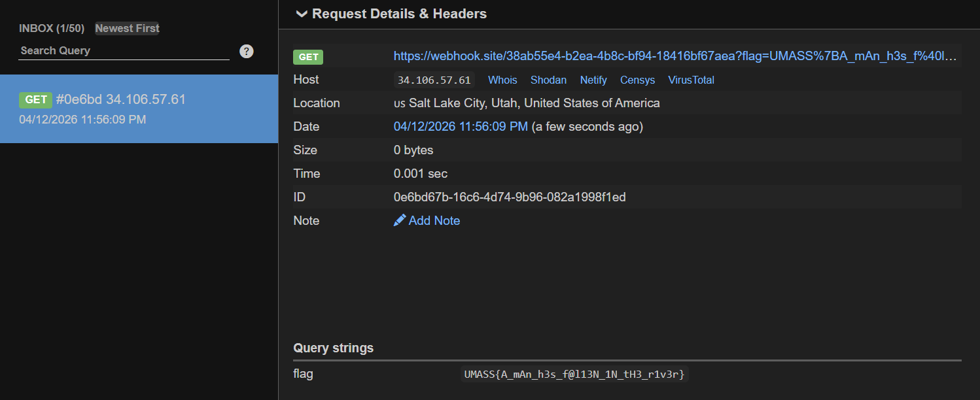Look up the host on Shodan

coord(548,80)
